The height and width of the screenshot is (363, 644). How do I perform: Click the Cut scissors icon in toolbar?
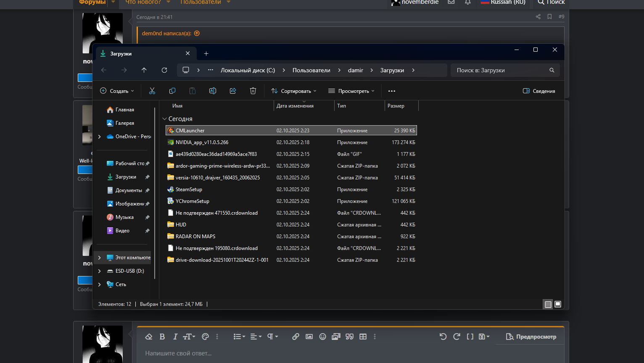152,91
